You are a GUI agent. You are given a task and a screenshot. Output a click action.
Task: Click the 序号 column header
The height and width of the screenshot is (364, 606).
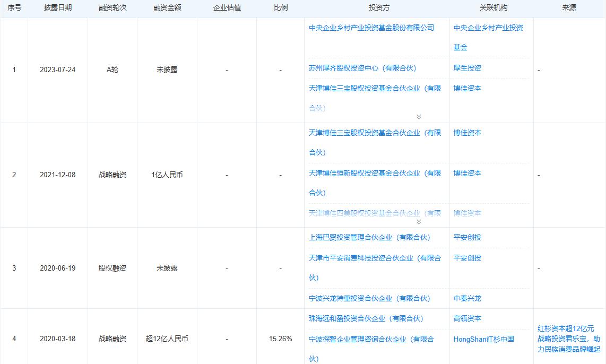pos(14,8)
